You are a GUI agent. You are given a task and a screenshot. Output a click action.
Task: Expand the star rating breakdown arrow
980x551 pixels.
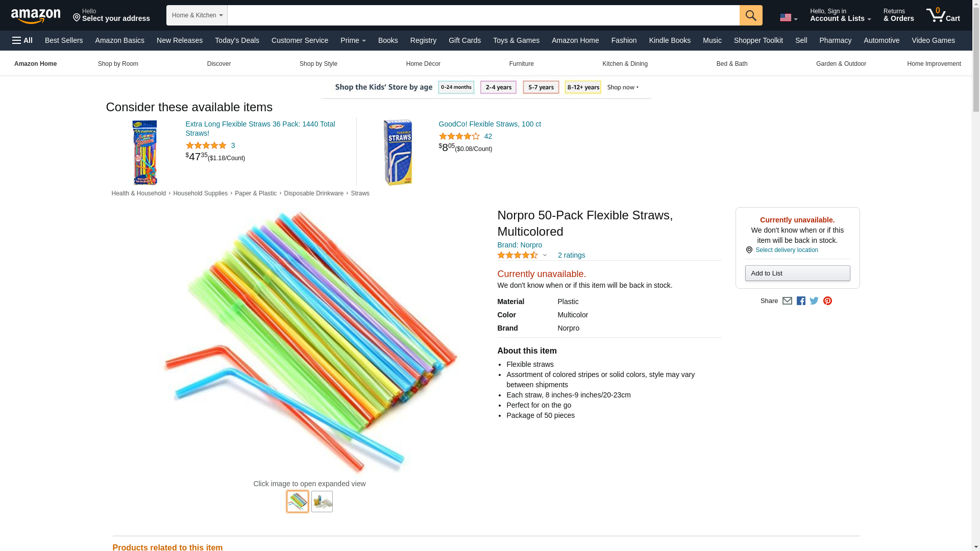point(545,255)
